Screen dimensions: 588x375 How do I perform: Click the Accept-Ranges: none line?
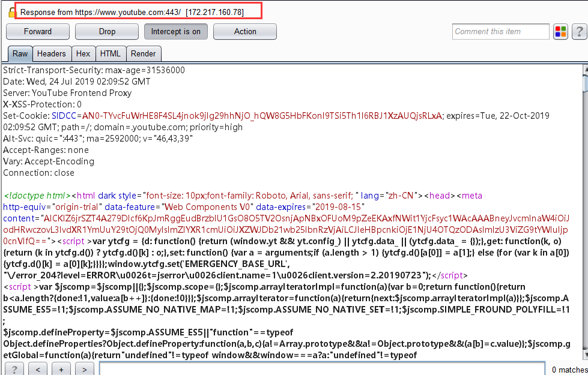coord(46,150)
